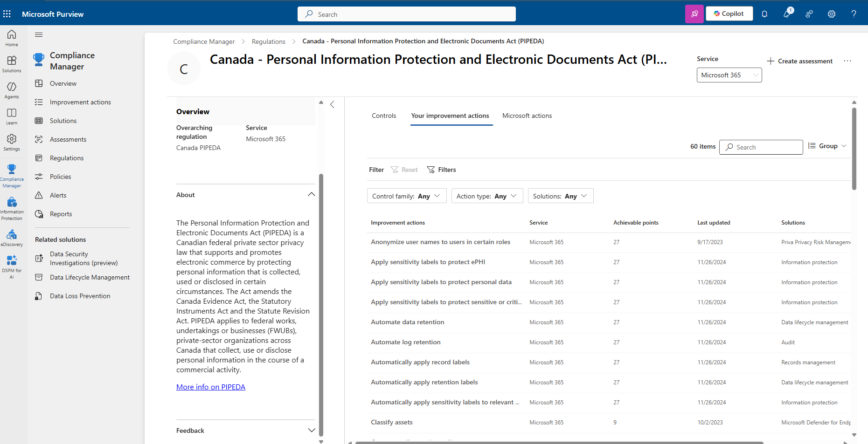Open notifications bell icon
Screen dimensions: 868x444
point(764,14)
